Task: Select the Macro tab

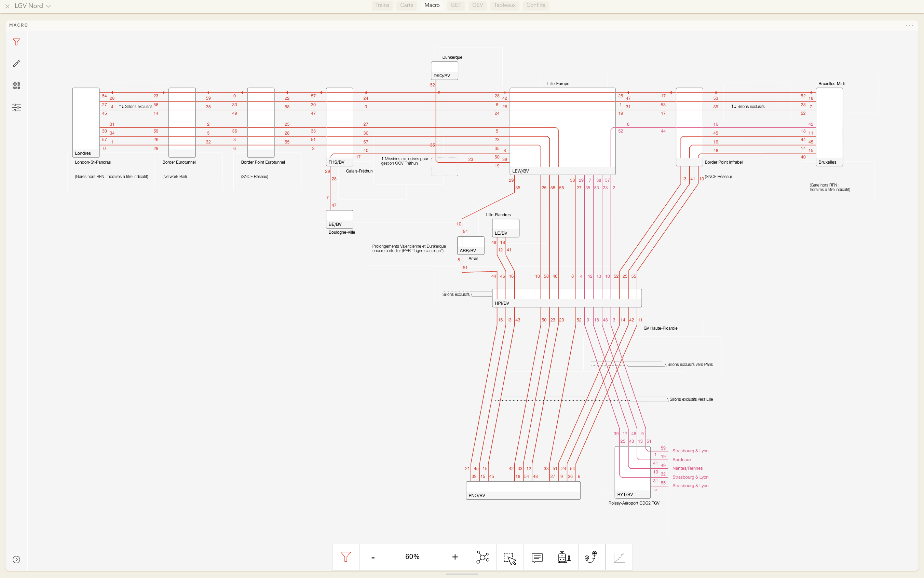Action: [432, 5]
